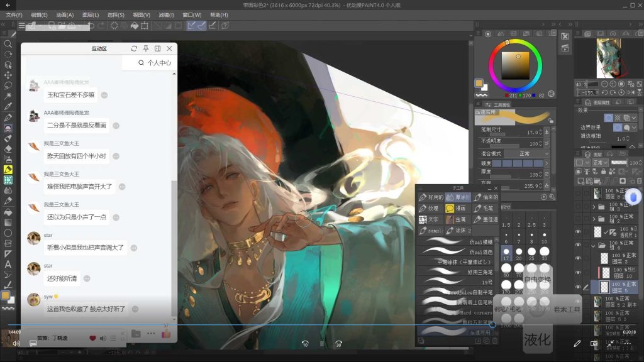Open the 图层(L) menu
Image resolution: width=644 pixels, height=362 pixels.
click(91, 15)
